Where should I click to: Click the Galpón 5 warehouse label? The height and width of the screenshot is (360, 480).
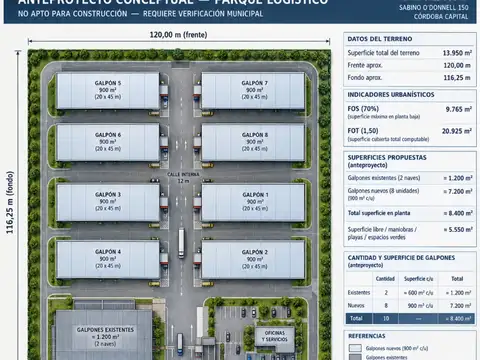[108, 90]
